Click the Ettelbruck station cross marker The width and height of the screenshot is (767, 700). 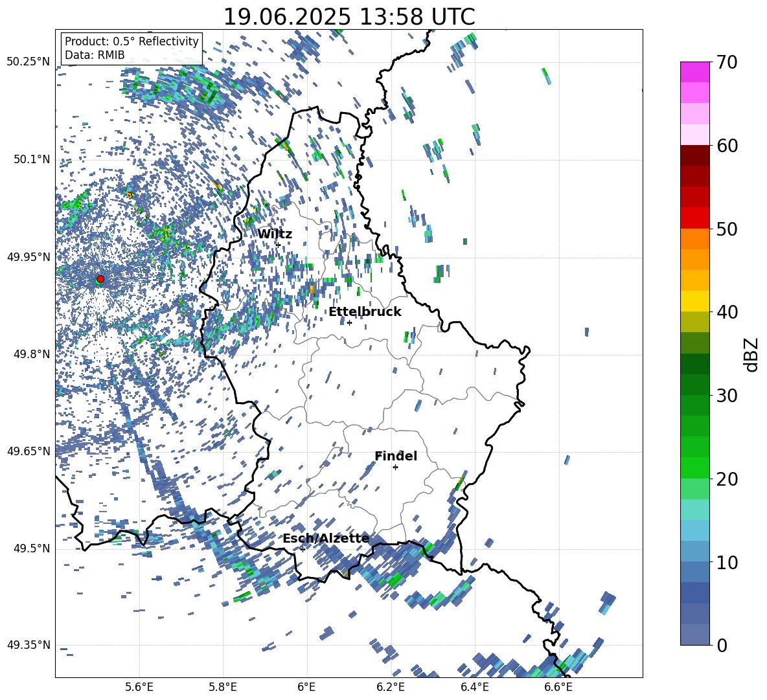(x=349, y=322)
